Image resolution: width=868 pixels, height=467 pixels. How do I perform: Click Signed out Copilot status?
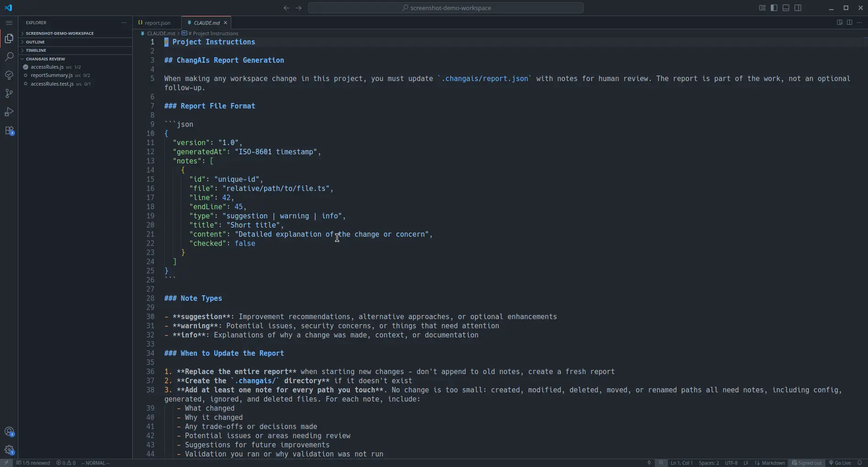pyautogui.click(x=807, y=463)
